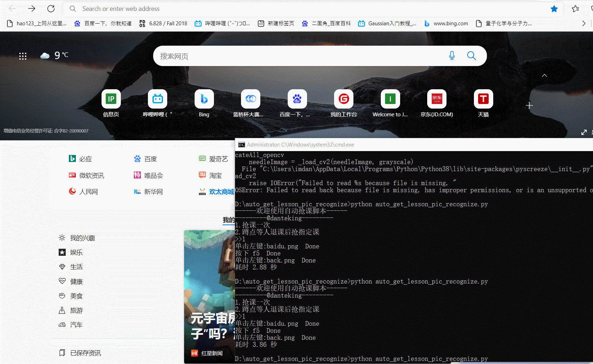Open the 6.828 / Fall 2018 bookmark

[x=163, y=24]
